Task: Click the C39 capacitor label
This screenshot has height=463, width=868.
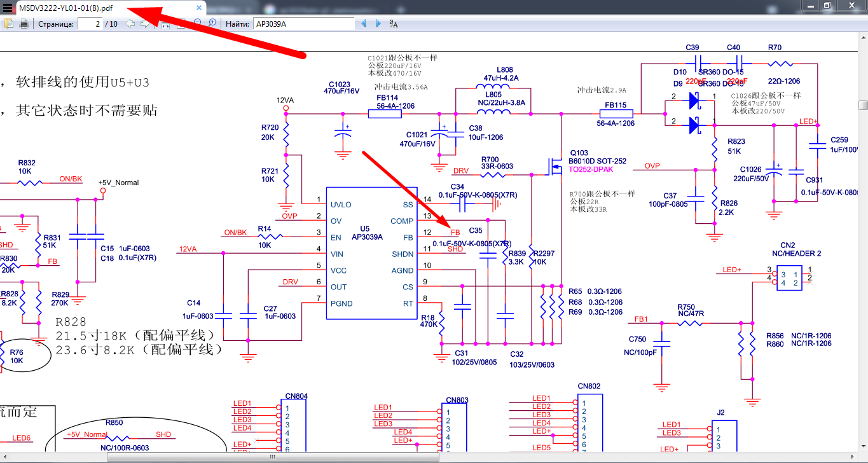Action: 692,47
